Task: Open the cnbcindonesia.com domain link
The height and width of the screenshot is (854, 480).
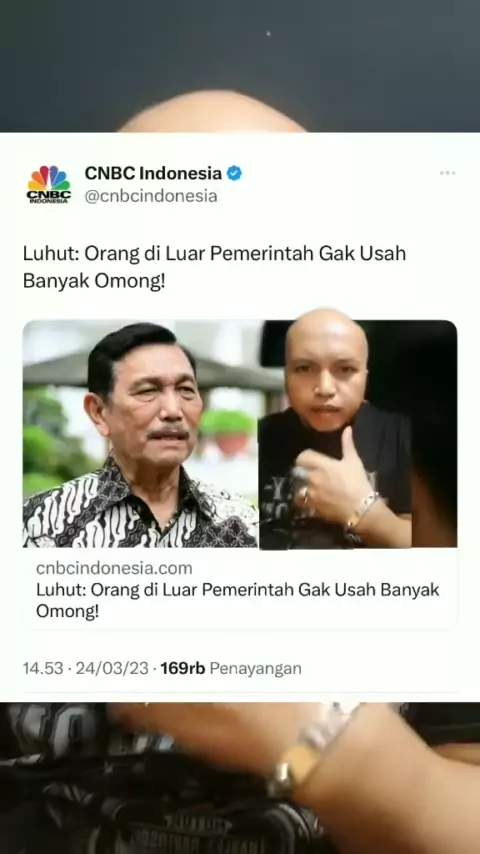Action: click(114, 568)
